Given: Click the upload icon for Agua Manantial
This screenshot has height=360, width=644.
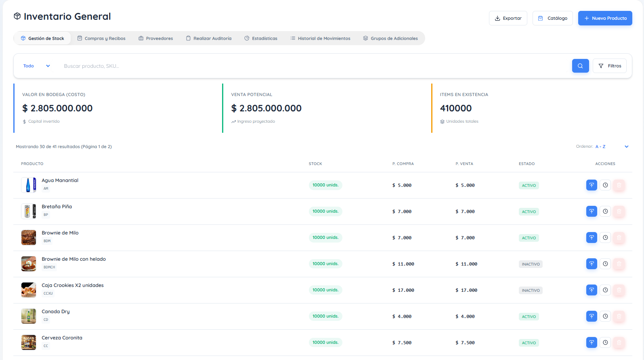Looking at the screenshot, I should 592,185.
